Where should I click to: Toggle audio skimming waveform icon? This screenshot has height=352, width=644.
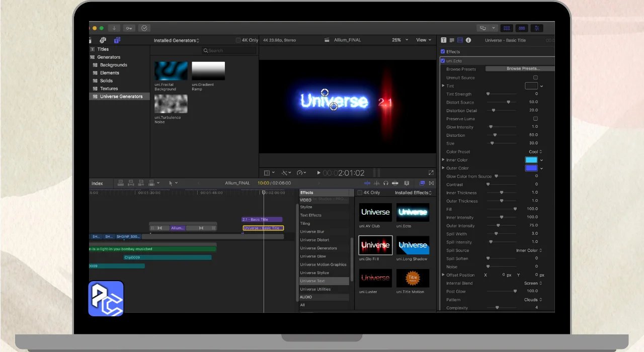click(376, 184)
